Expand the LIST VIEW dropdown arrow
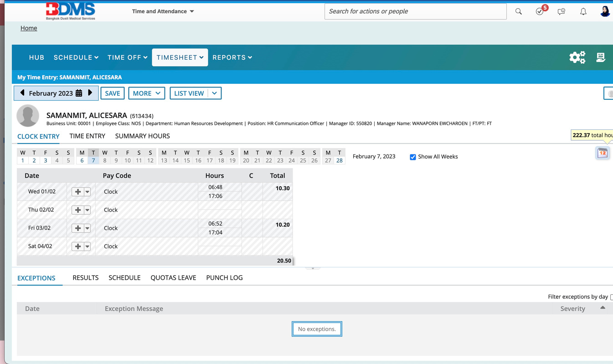This screenshot has height=364, width=613. point(214,93)
